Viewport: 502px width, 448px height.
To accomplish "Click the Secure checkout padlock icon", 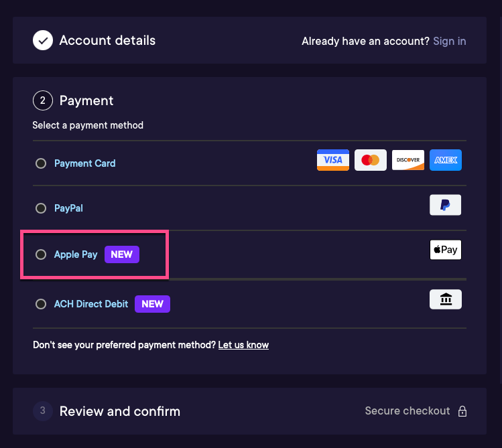I will tap(462, 411).
